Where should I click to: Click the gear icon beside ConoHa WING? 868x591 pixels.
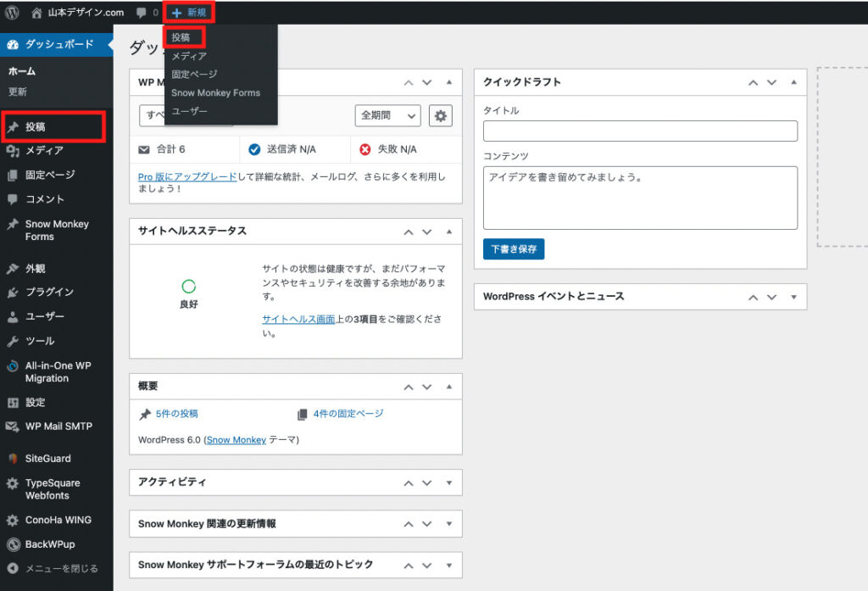pyautogui.click(x=13, y=520)
